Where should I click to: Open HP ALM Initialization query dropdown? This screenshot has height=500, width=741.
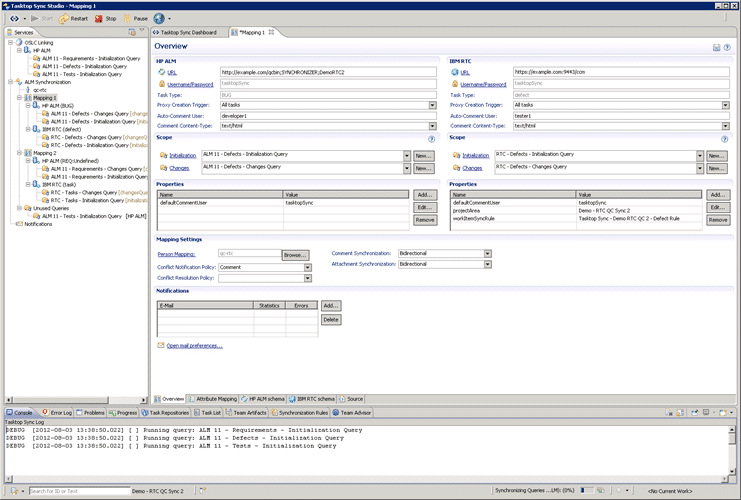point(407,155)
